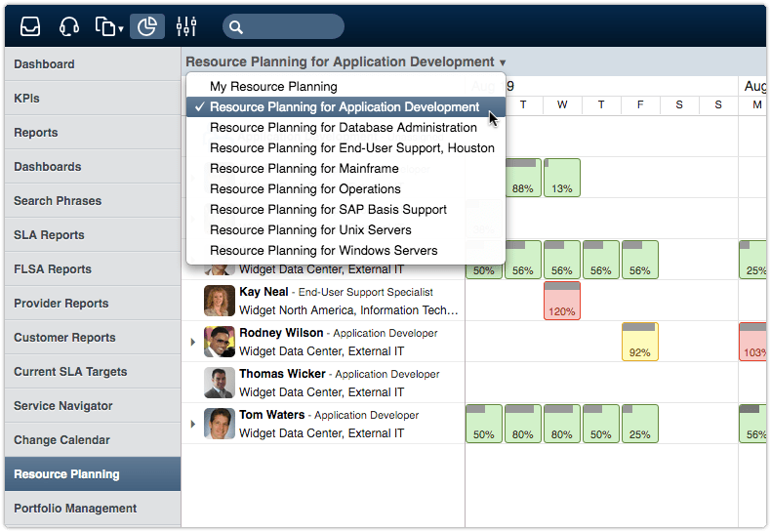Open the settings sliders icon
771x532 pixels.
[186, 26]
